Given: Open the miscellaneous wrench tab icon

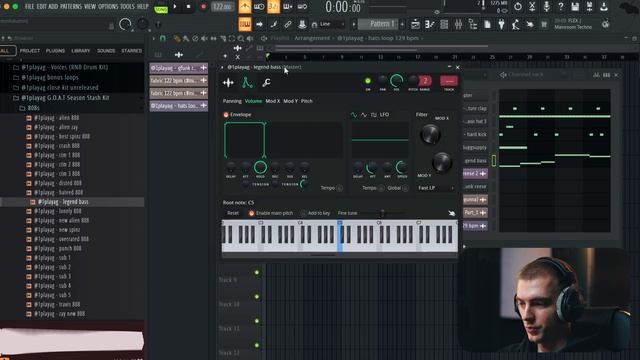Looking at the screenshot, I should pyautogui.click(x=266, y=83).
